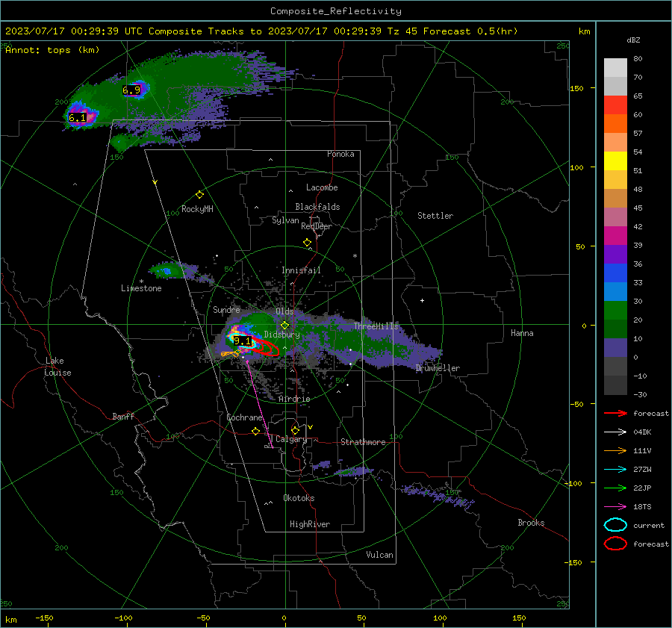Click the HighRiver label
Image resolution: width=672 pixels, height=628 pixels.
(310, 524)
